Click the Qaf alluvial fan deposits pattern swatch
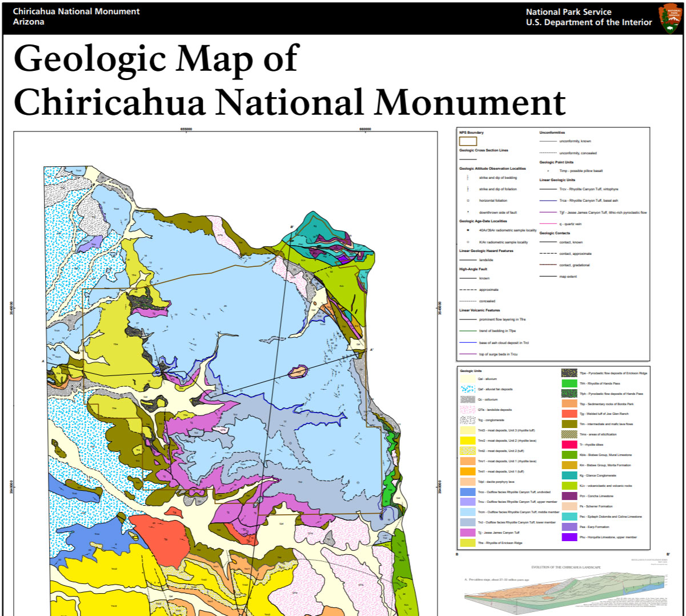Image resolution: width=686 pixels, height=616 pixels. [x=468, y=389]
